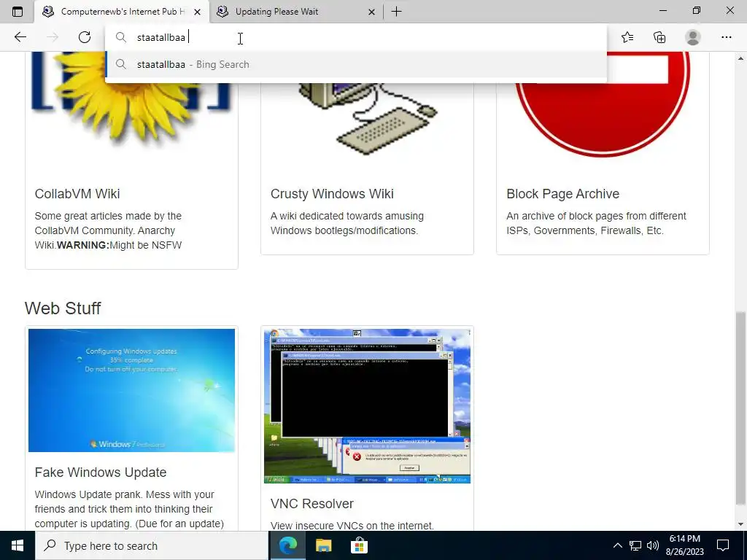This screenshot has height=560, width=747.
Task: Open the Collections icon
Action: click(x=659, y=37)
